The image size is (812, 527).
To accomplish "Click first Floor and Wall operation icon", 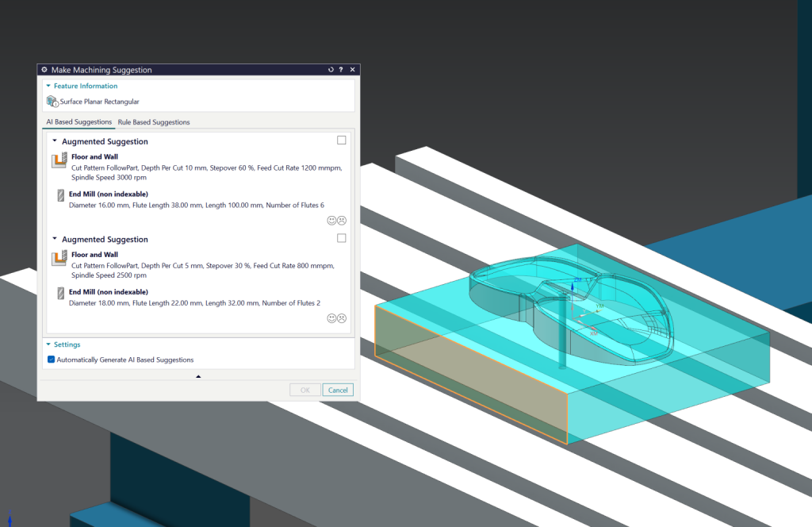I will (59, 160).
